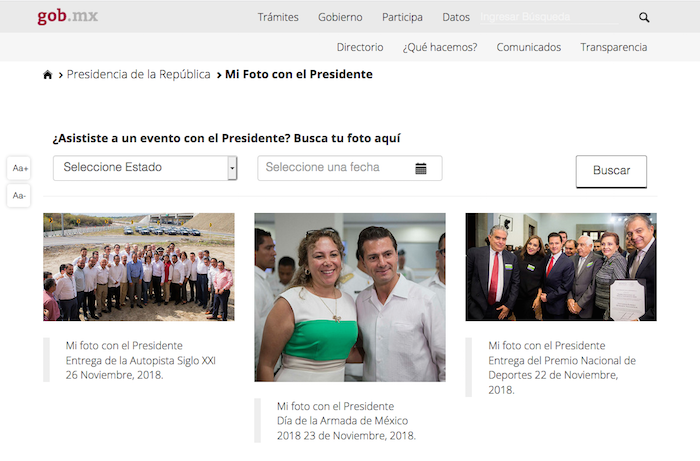Focus the Seleccione una fecha field
Screen dimensions: 700x461
coord(350,168)
